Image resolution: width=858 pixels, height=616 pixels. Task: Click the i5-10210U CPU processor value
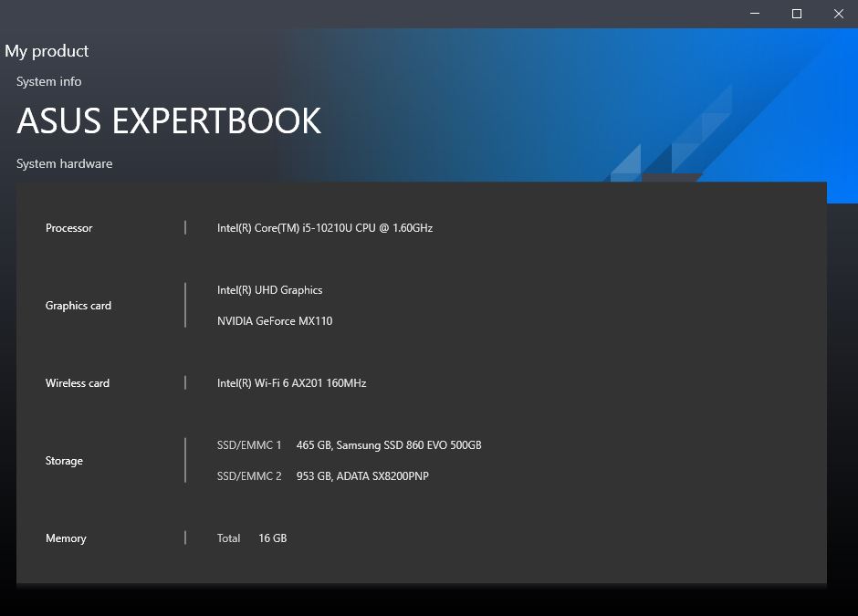click(325, 228)
